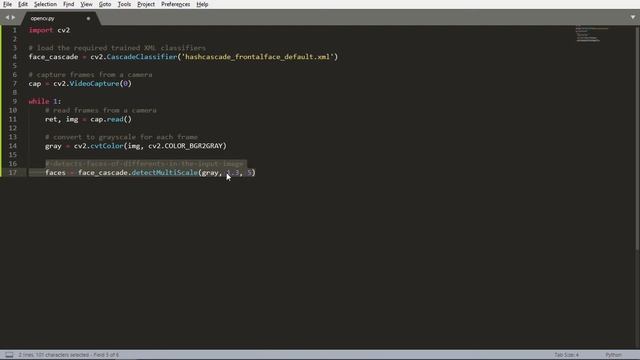Click 'detectMultiScale' on line 17
Viewport: 640px width, 360px height.
point(164,173)
